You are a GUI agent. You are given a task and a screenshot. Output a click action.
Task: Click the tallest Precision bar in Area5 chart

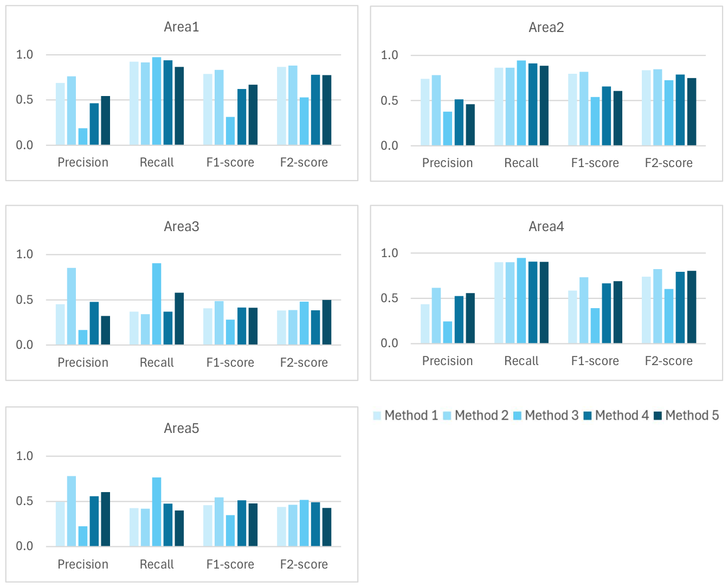pos(72,511)
